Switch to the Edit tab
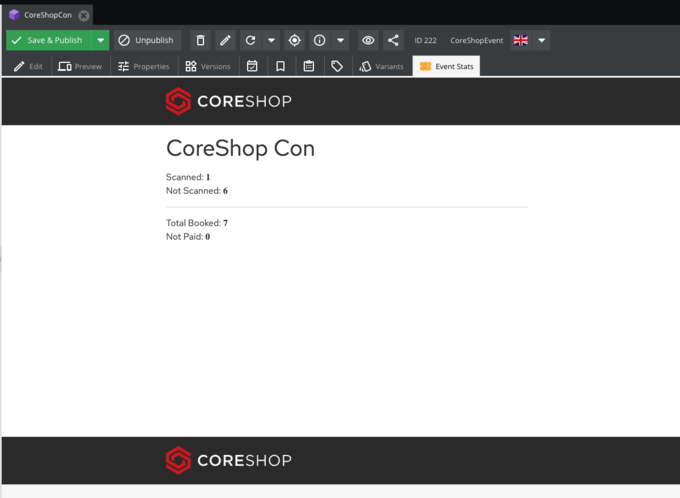Viewport: 680px width, 498px height. [28, 66]
